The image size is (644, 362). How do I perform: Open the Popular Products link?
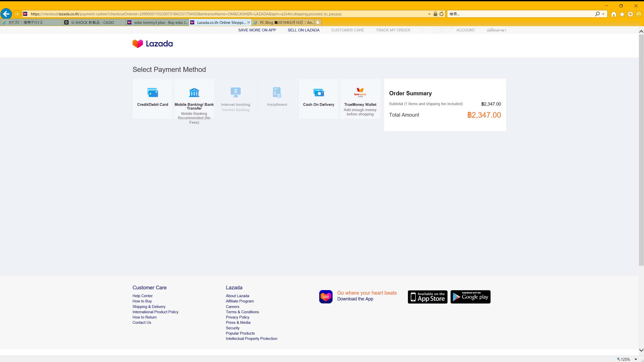(240, 333)
